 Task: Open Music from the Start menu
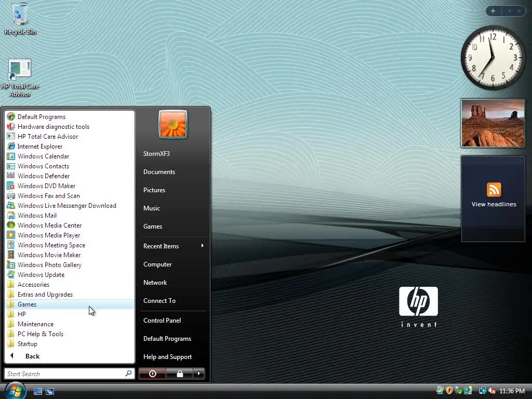(174, 208)
